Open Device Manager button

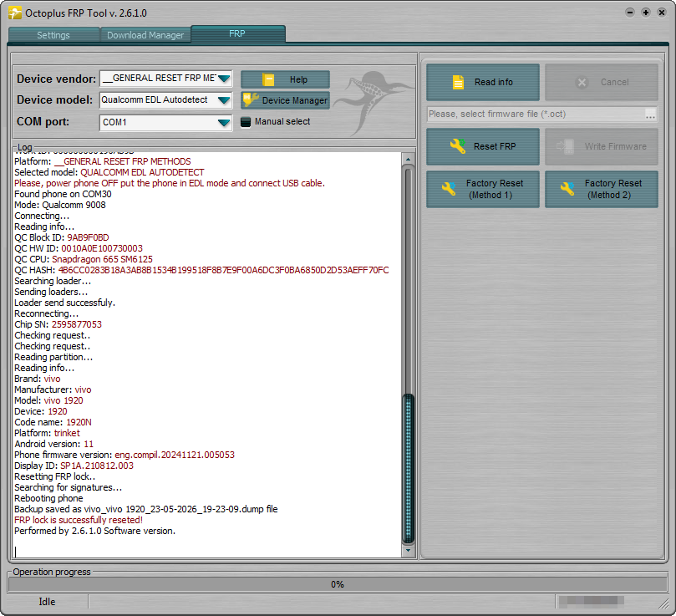pos(286,100)
